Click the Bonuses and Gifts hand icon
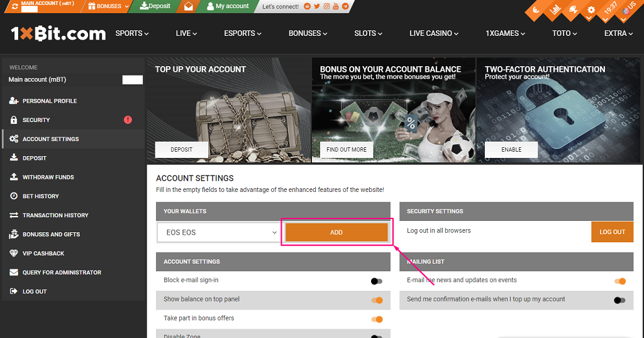Viewport: 644px width, 338px height. coord(14,234)
